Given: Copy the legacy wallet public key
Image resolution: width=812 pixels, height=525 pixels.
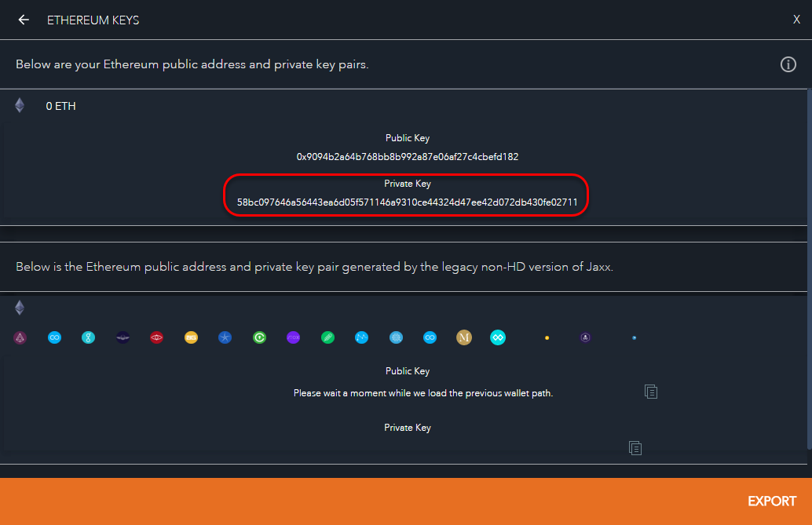Looking at the screenshot, I should click(x=651, y=392).
